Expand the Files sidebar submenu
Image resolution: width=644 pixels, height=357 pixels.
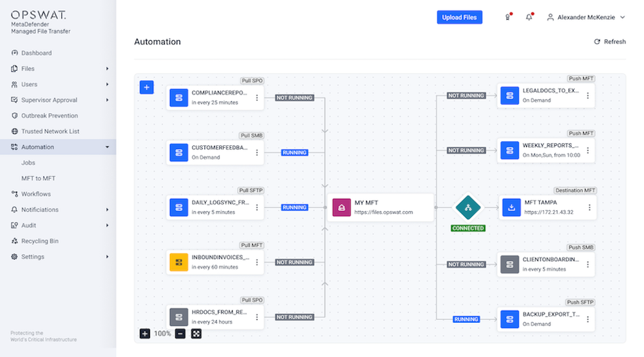tap(107, 69)
